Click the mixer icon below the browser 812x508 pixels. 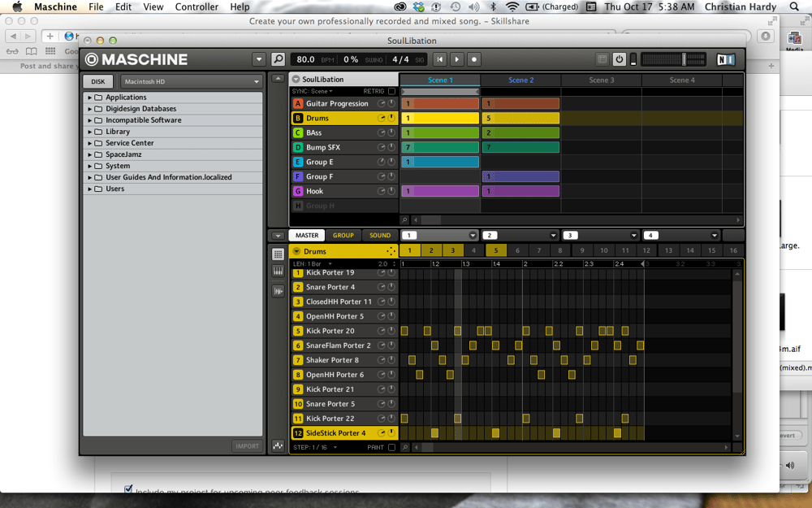coord(278,445)
